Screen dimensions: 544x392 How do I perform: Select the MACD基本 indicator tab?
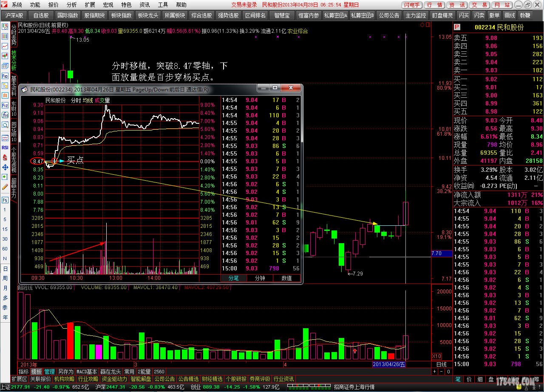click(87, 372)
